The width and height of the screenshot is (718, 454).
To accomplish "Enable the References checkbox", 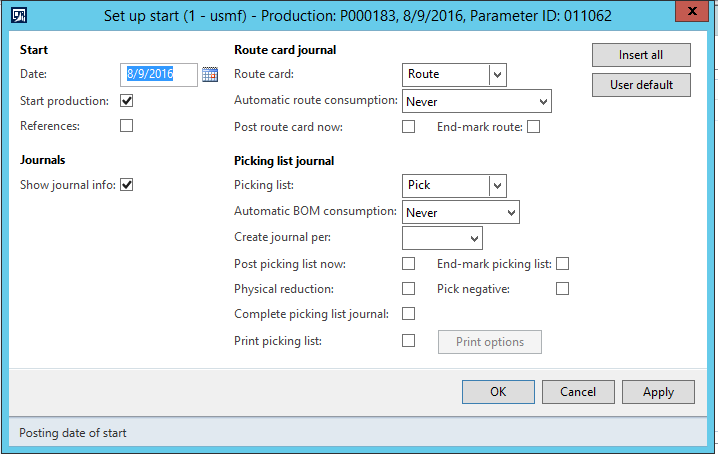I will coord(127,126).
